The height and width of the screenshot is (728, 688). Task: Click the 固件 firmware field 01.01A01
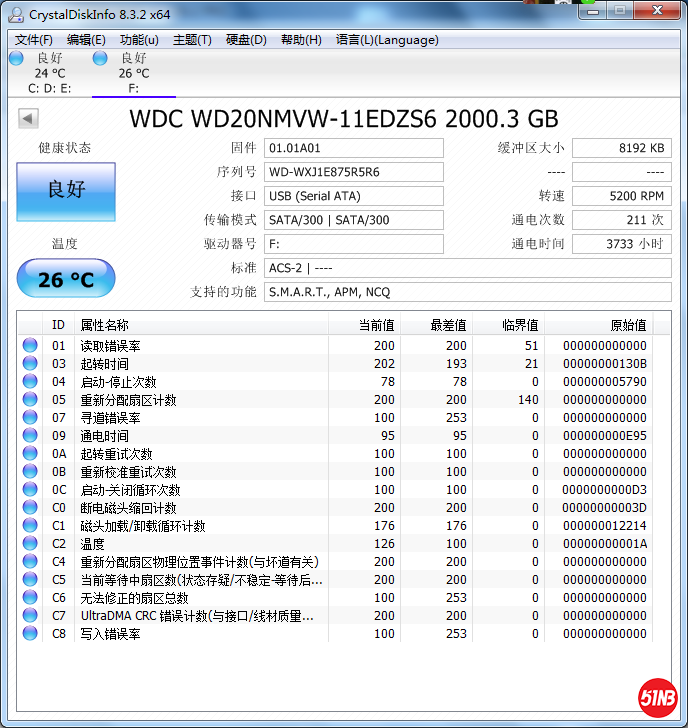(x=353, y=148)
